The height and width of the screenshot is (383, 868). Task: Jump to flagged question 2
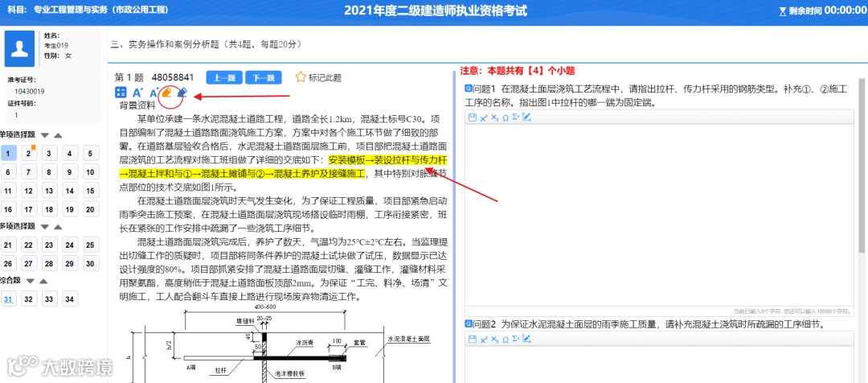[29, 154]
